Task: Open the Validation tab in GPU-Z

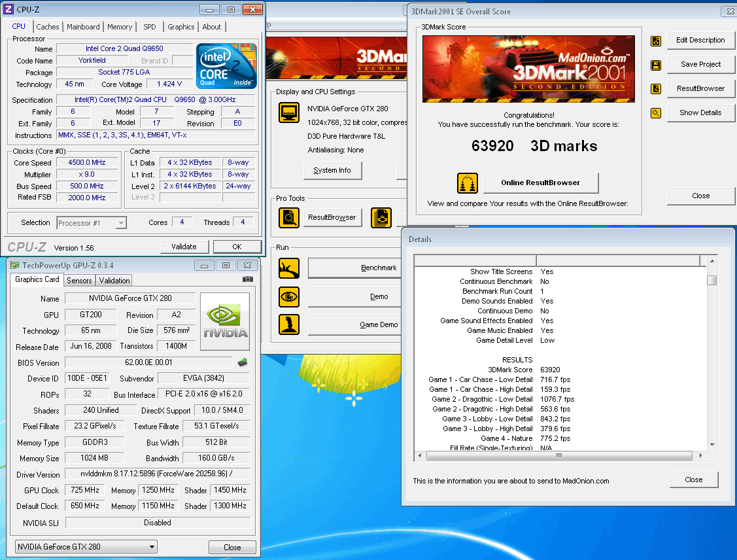Action: tap(114, 281)
